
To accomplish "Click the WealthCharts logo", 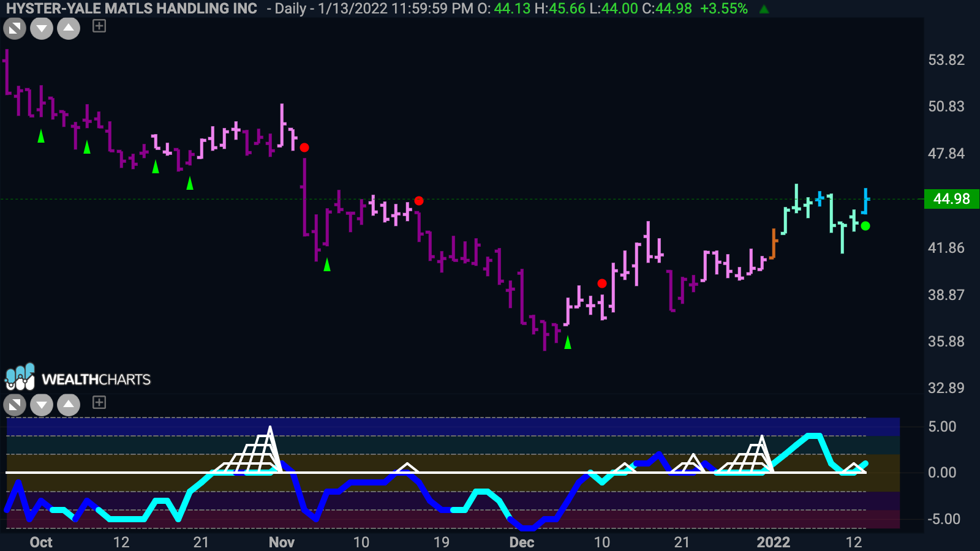I will tap(78, 378).
